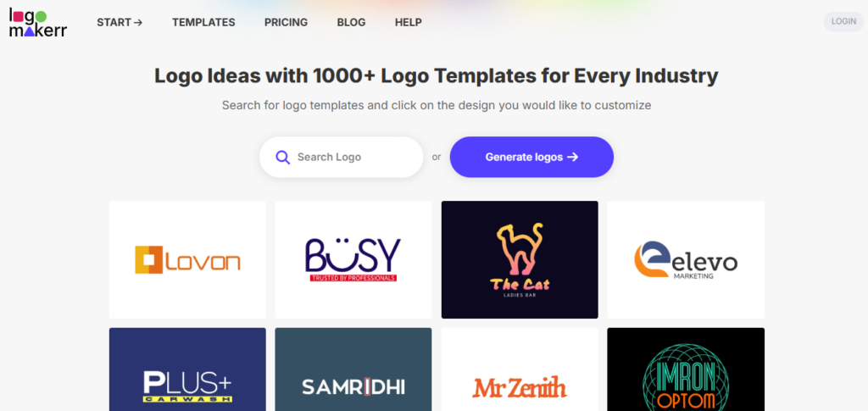Screen dimensions: 868x411
Task: Click the logomakerr home logo
Action: pos(37,23)
